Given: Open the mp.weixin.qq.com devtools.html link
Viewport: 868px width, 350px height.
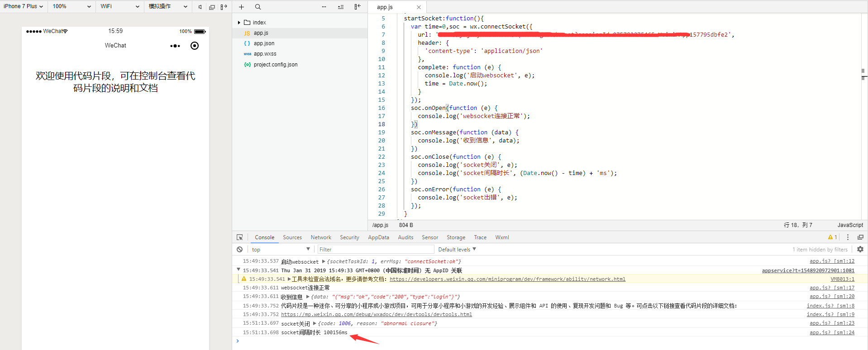Looking at the screenshot, I should [x=377, y=314].
